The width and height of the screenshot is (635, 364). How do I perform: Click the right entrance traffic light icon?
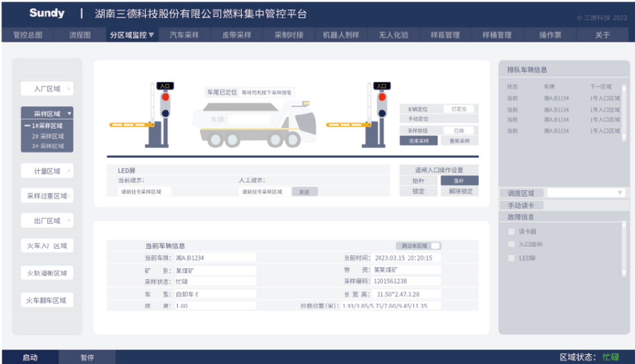(382, 104)
